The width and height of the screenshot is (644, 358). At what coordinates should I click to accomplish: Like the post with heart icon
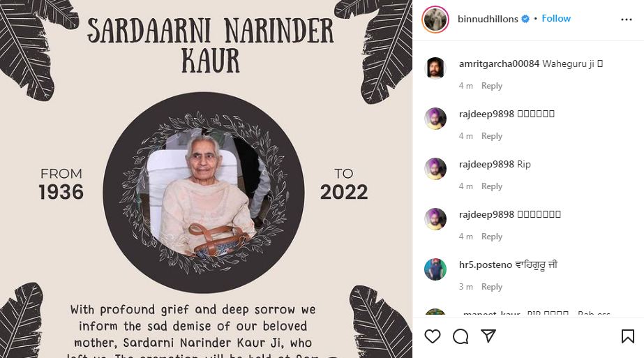click(433, 336)
